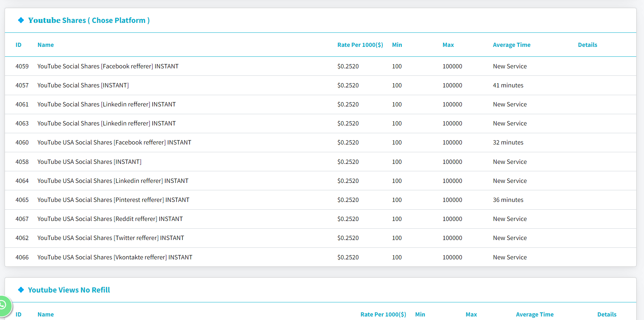
Task: Select YouTube Social Shares [INSTANT] service 4057
Action: pos(83,85)
